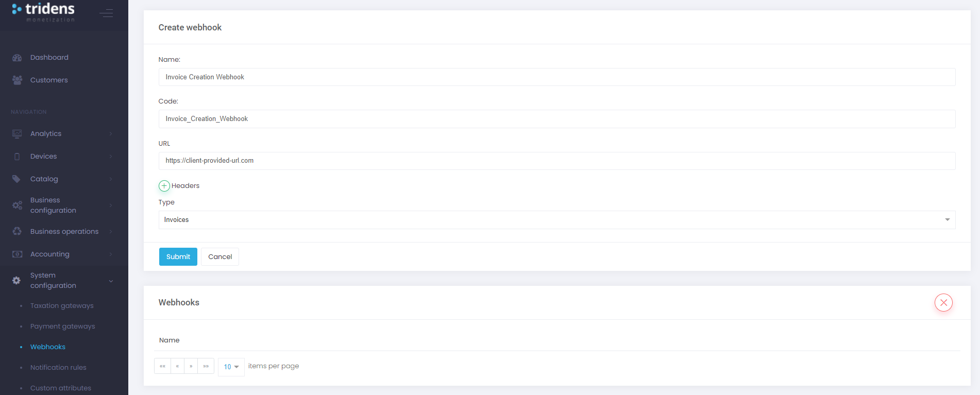Select the Analytics chart icon
980x395 pixels.
point(17,133)
